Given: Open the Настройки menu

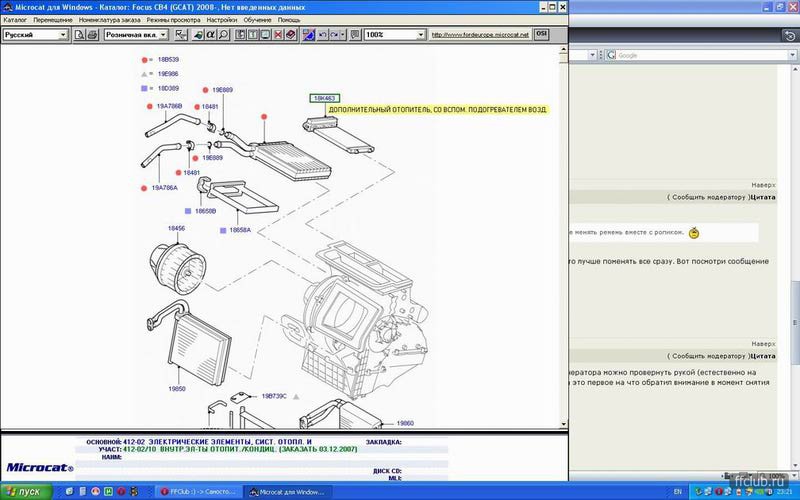Looking at the screenshot, I should coord(222,20).
